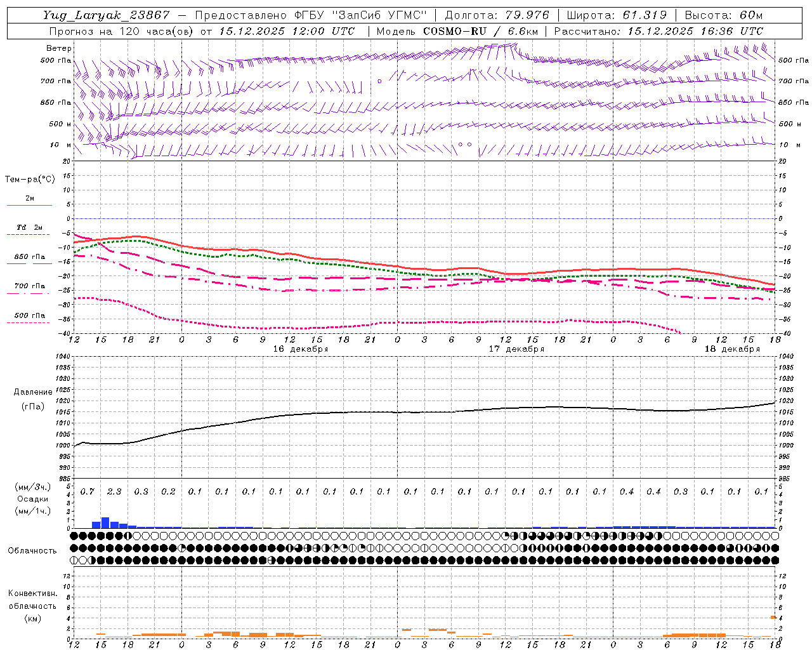Click the 3-hour precipitation value 2.3

(114, 491)
